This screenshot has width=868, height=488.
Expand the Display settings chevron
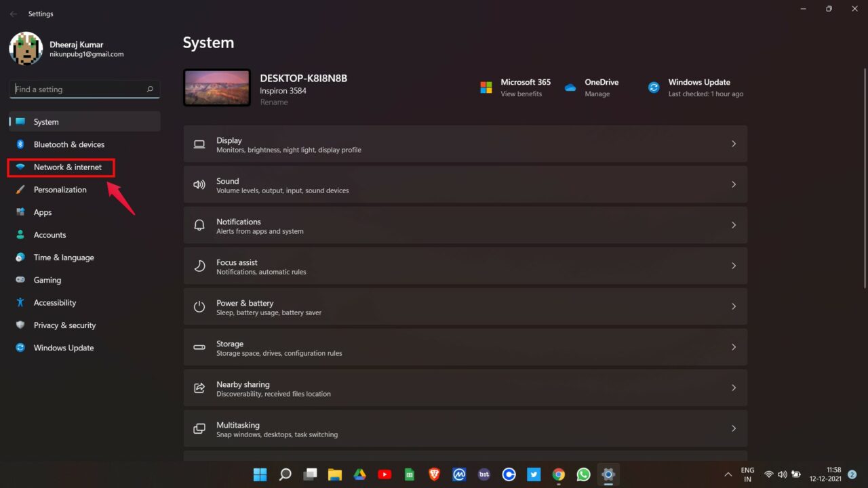733,144
